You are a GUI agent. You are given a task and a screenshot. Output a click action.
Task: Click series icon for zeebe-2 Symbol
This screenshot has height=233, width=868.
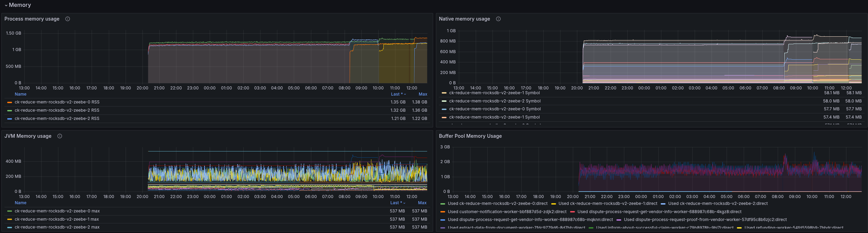point(444,101)
